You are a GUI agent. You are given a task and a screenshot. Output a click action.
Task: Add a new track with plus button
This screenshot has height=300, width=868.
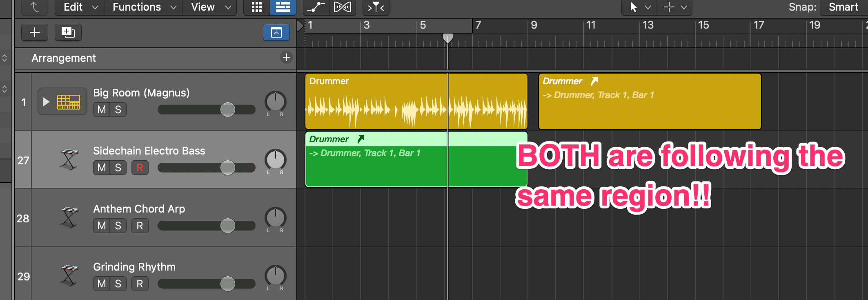click(35, 32)
